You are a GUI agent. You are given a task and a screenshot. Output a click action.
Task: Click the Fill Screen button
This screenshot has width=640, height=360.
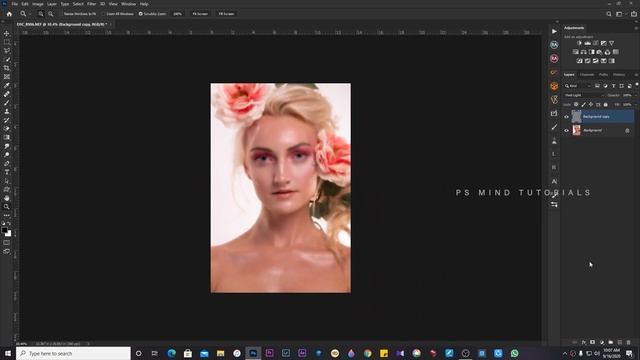pyautogui.click(x=226, y=14)
